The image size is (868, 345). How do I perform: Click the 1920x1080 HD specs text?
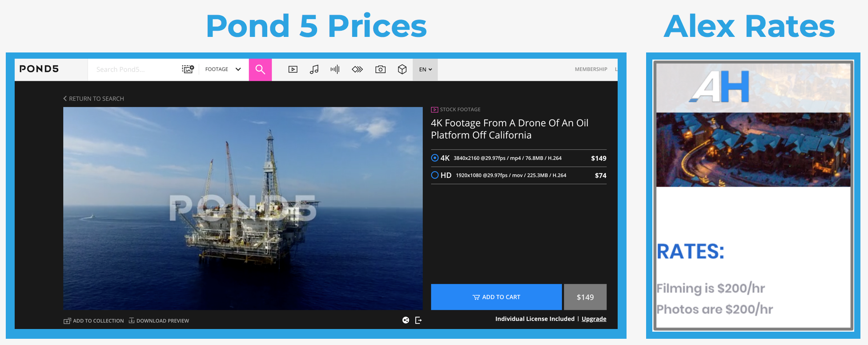(x=511, y=176)
